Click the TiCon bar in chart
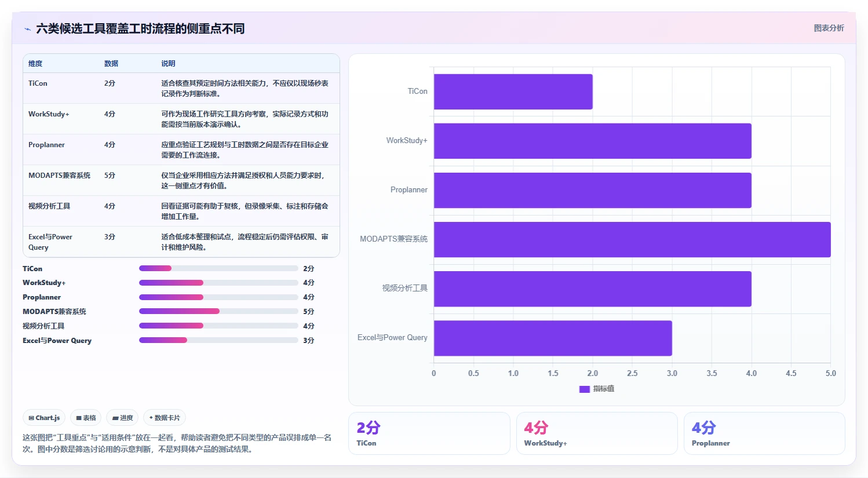This screenshot has width=868, height=478. 513,92
